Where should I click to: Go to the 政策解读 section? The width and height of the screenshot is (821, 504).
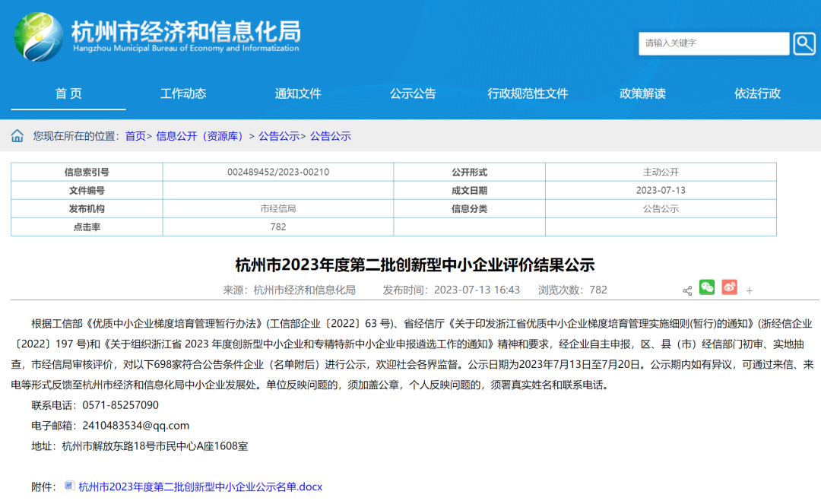(642, 93)
